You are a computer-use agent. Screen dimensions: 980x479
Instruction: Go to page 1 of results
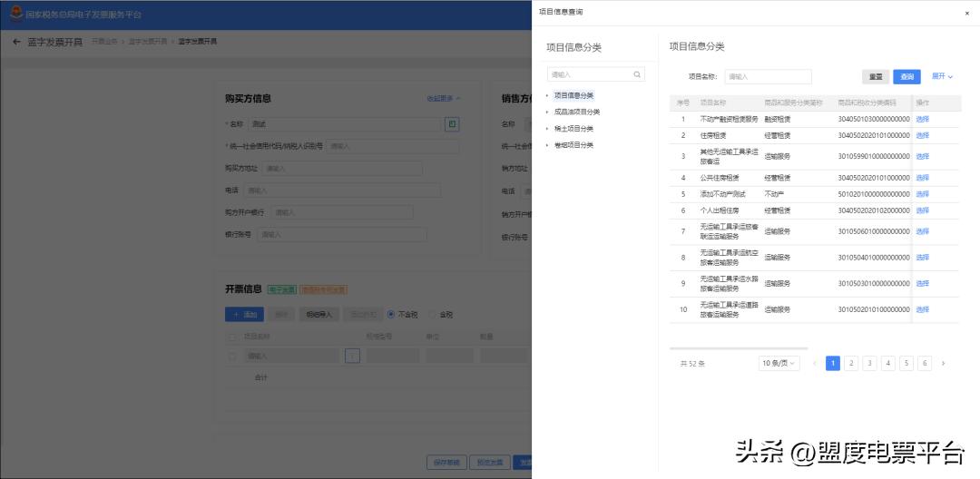tap(832, 364)
